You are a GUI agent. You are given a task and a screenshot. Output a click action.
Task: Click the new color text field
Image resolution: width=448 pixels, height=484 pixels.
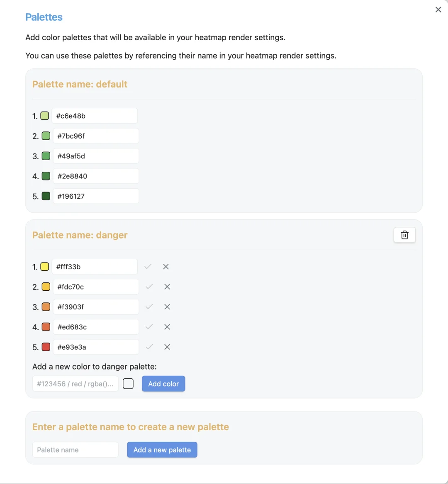pos(75,384)
